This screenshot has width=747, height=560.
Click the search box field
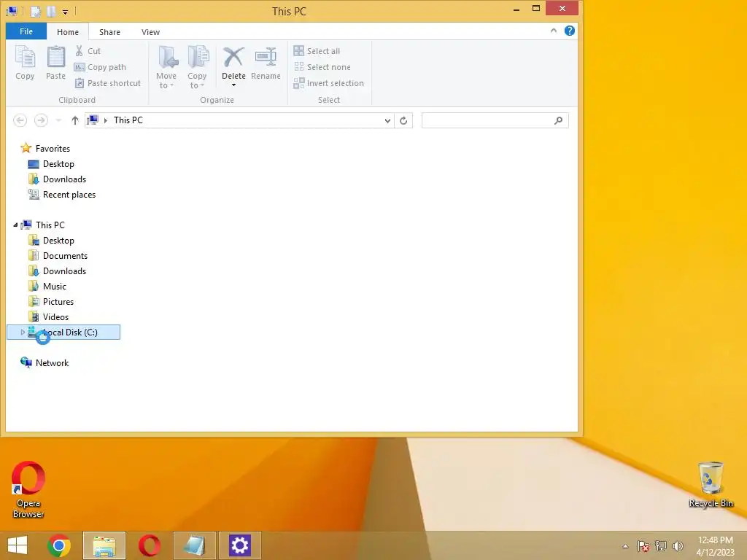[x=495, y=120]
